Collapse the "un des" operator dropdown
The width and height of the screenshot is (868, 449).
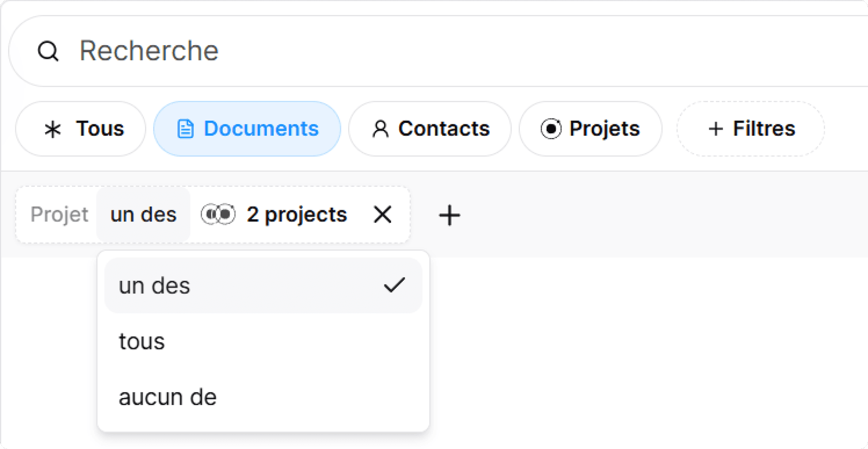pyautogui.click(x=143, y=215)
